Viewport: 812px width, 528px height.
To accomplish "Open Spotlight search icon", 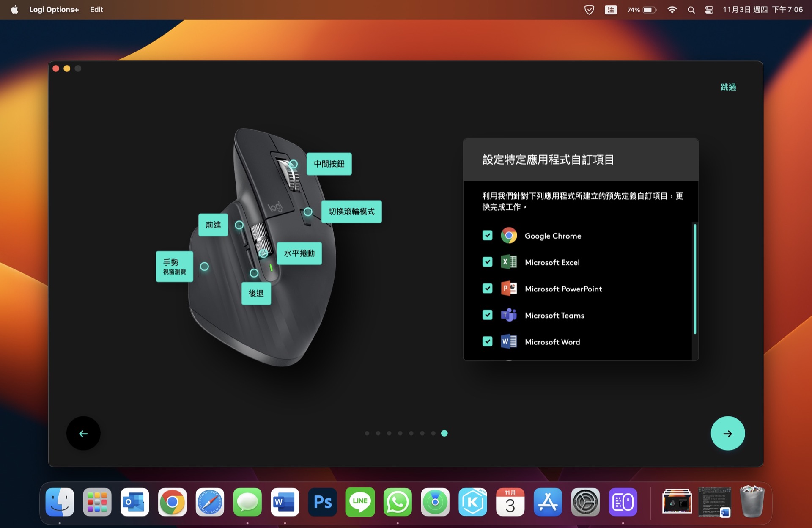I will point(691,10).
